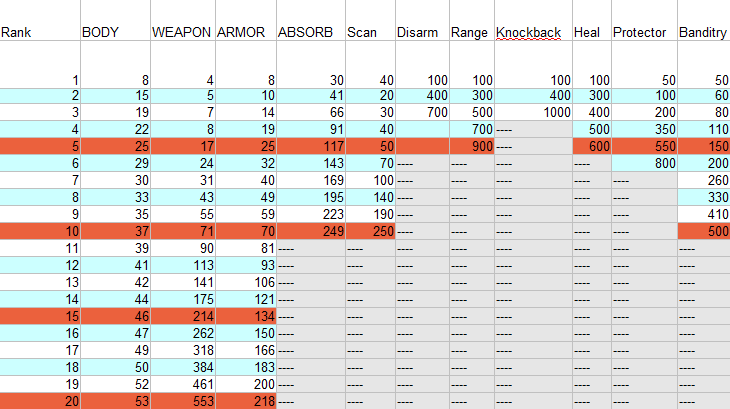Click the ABSORB column header cell

point(309,33)
